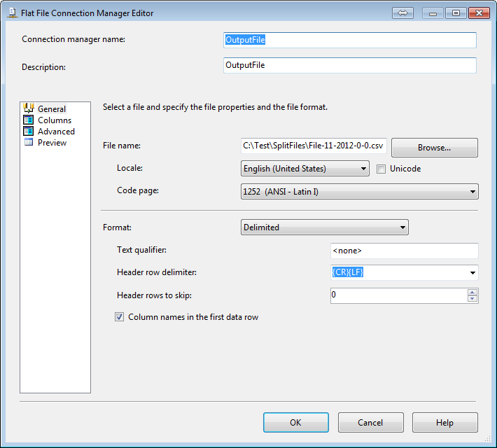Click the Text qualifier field

coord(404,251)
